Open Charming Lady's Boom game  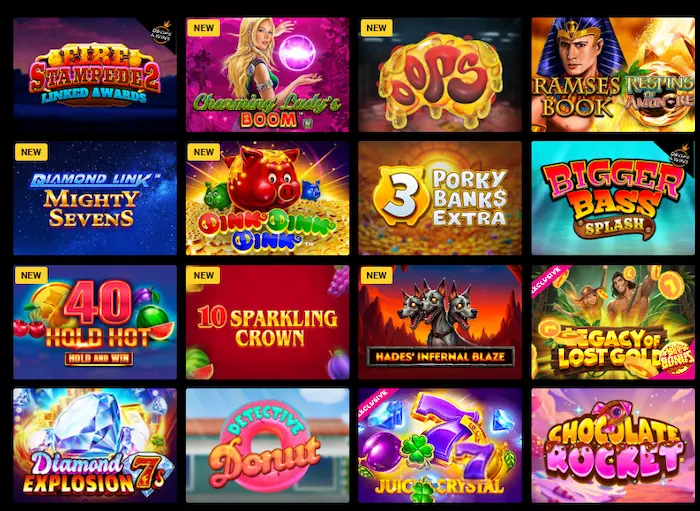pyautogui.click(x=267, y=75)
